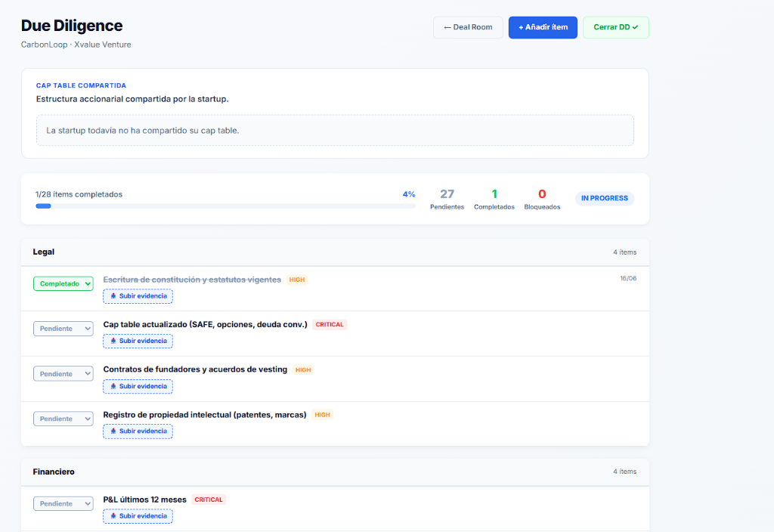This screenshot has height=532, width=774.
Task: Click the Cerrar DD button
Action: tap(615, 27)
